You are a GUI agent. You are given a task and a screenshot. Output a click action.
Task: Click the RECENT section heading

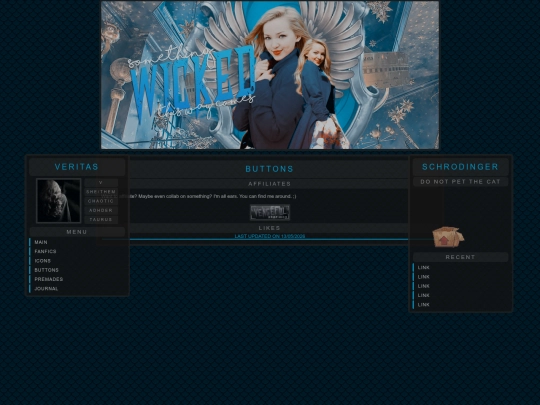[x=460, y=257]
